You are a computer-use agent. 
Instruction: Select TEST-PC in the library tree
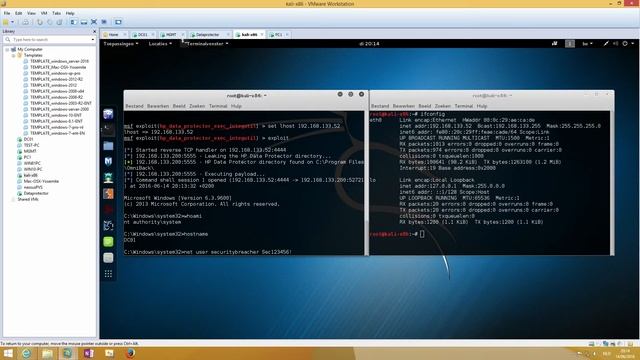pyautogui.click(x=31, y=145)
